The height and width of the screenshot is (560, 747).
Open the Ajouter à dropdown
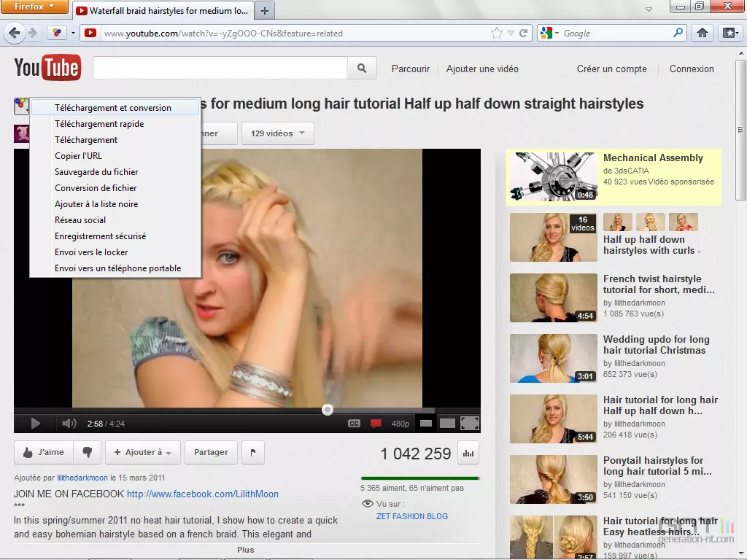[143, 452]
